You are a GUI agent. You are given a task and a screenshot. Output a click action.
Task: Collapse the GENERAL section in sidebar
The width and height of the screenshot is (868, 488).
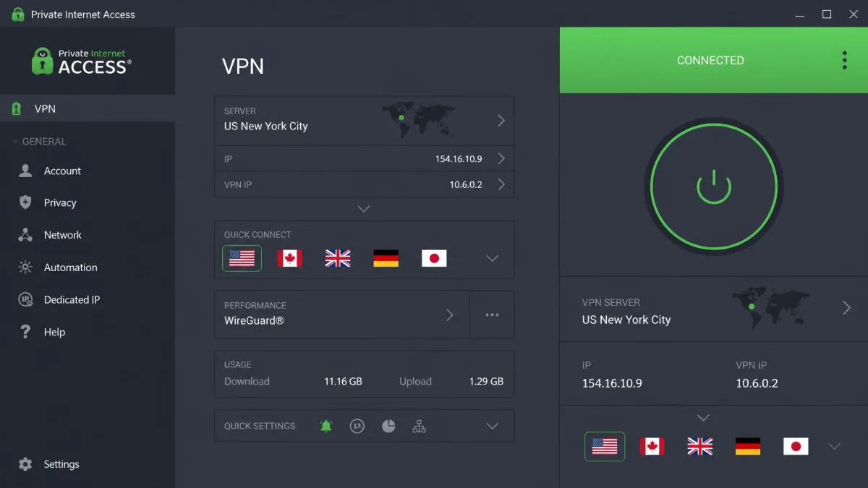pyautogui.click(x=41, y=142)
